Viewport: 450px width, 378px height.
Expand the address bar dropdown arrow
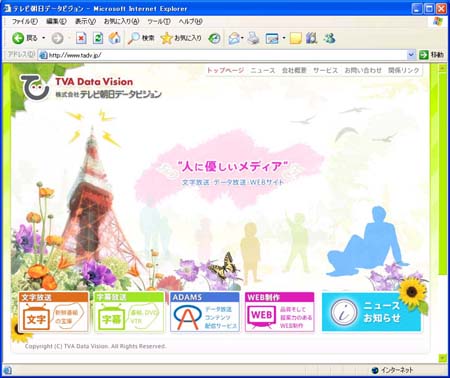pyautogui.click(x=411, y=54)
